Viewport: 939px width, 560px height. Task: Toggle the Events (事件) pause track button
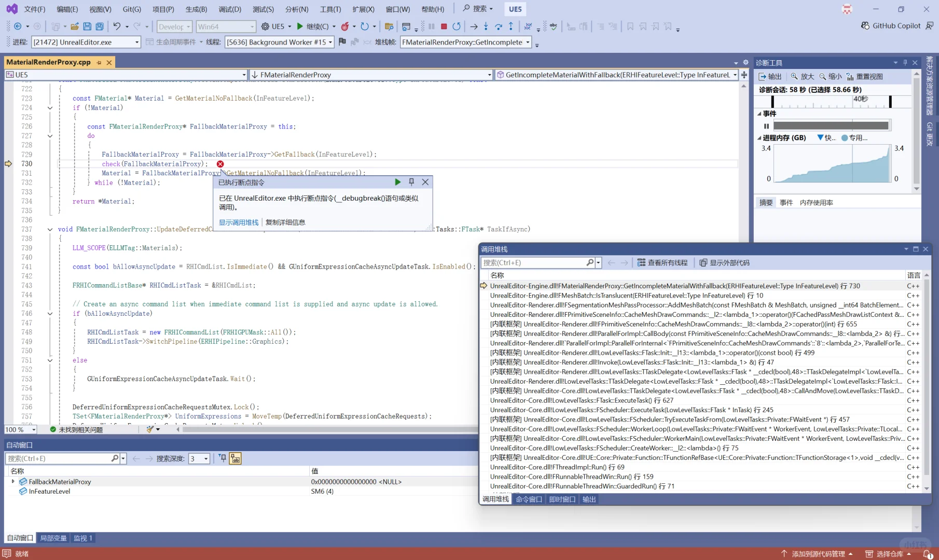767,126
